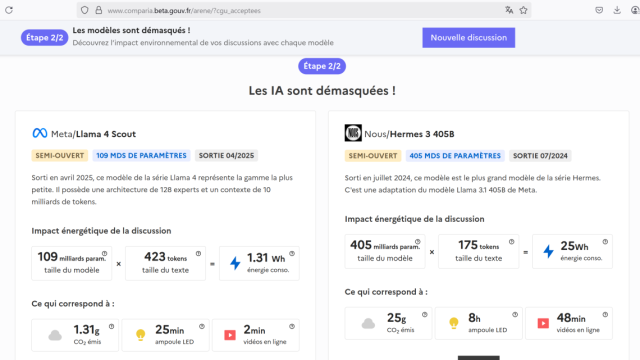640x360 pixels.
Task: Click the 175 tokens value
Action: pyautogui.click(x=478, y=245)
